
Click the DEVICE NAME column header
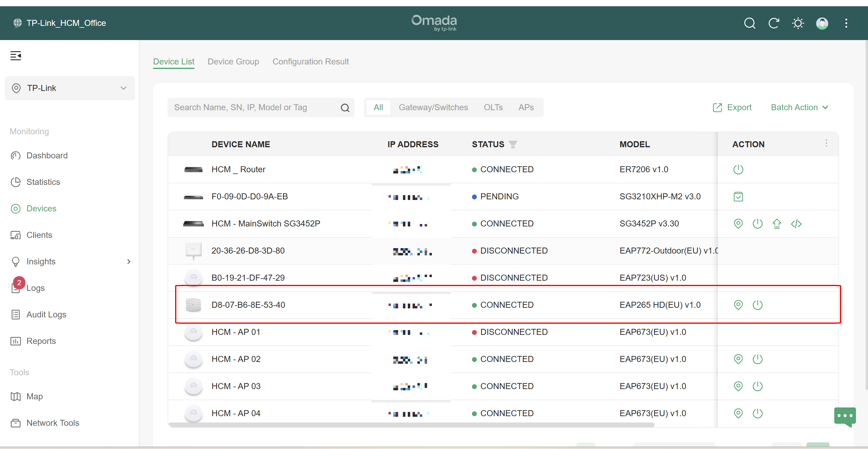coord(241,144)
